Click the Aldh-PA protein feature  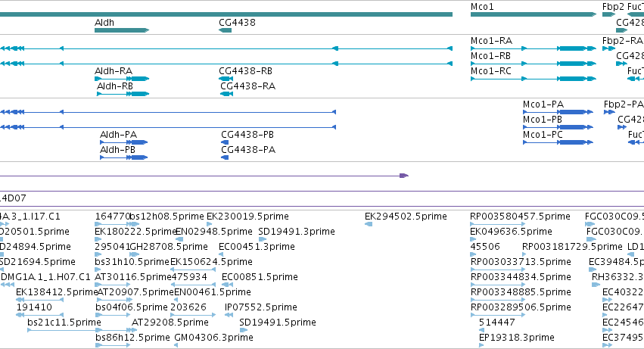pyautogui.click(x=123, y=142)
